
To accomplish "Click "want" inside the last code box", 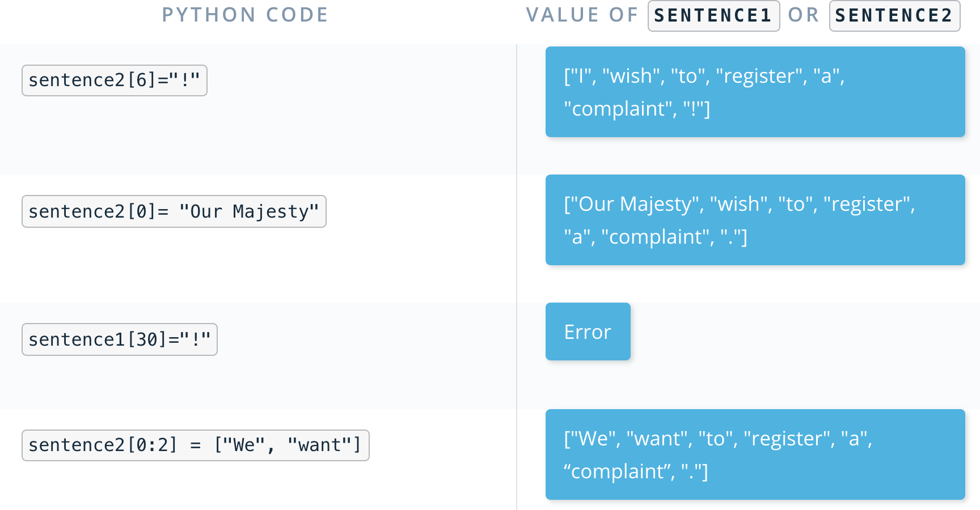I will [x=319, y=445].
